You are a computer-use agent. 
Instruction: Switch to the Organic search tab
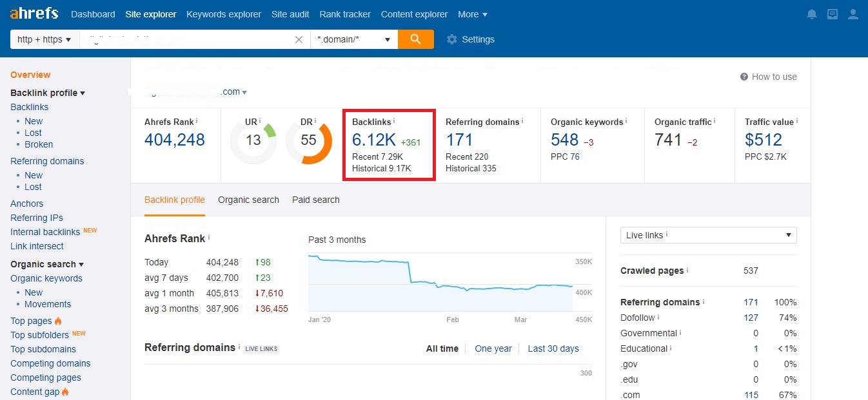[x=248, y=200]
